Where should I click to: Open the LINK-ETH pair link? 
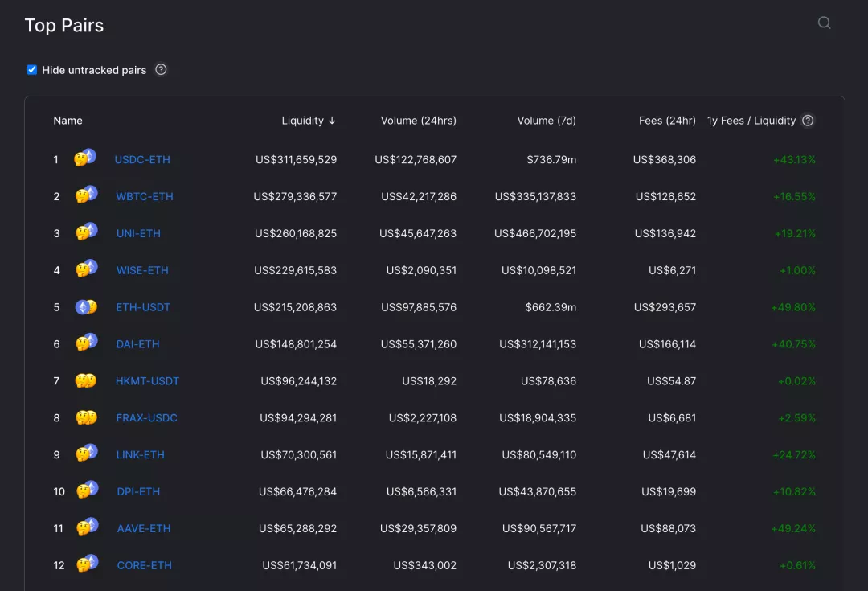pyautogui.click(x=140, y=455)
